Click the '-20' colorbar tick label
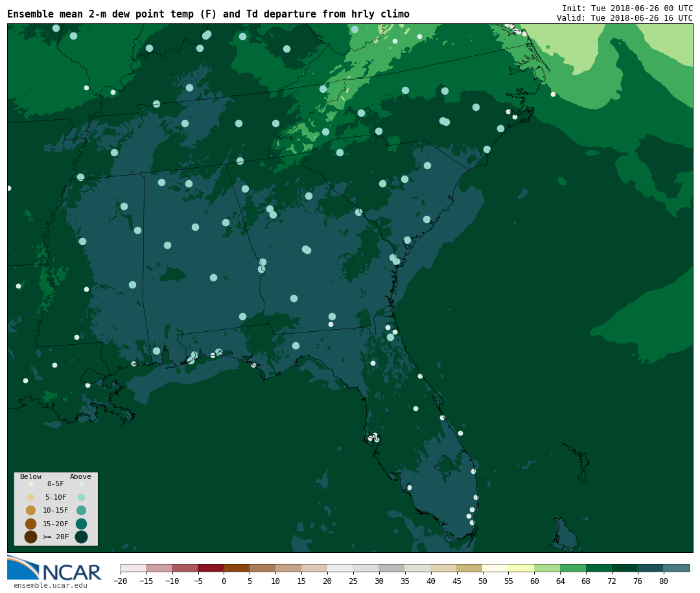 pos(120,581)
